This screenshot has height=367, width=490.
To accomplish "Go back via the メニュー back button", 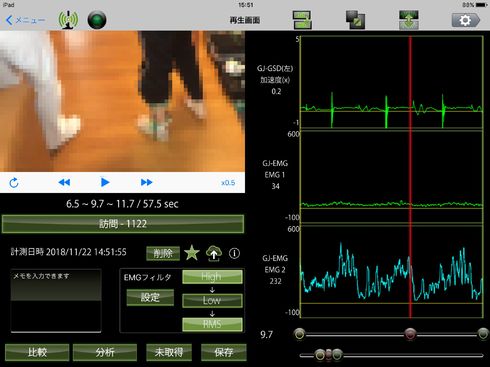I will [x=26, y=20].
